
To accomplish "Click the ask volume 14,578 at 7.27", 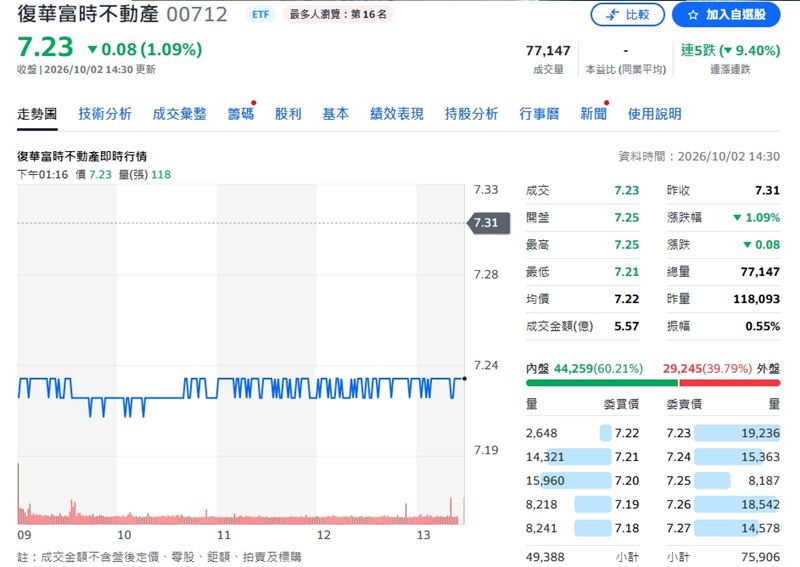I will [760, 528].
